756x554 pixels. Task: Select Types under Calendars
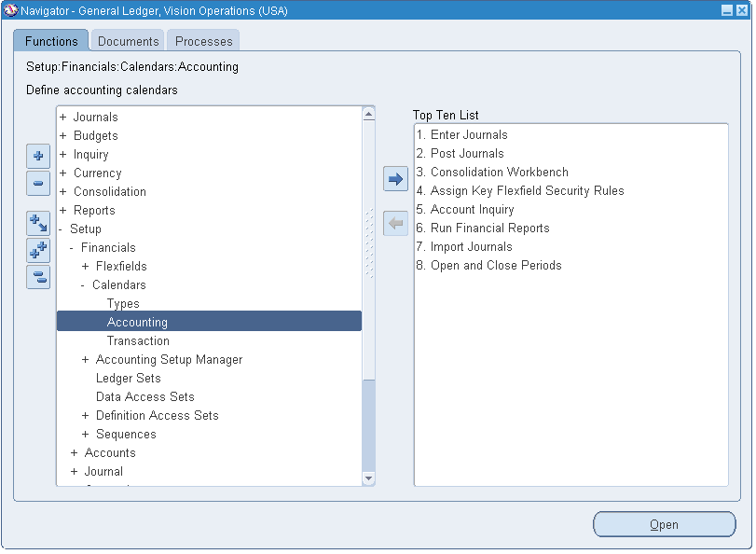(123, 303)
